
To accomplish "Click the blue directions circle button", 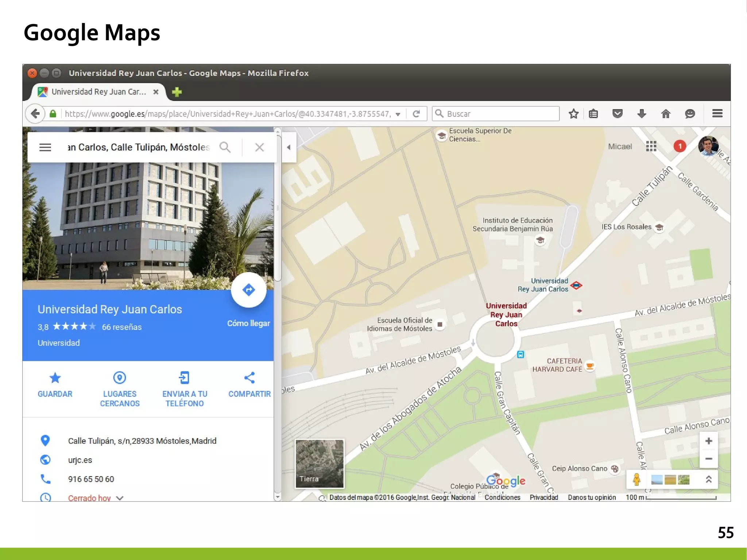I will [249, 290].
